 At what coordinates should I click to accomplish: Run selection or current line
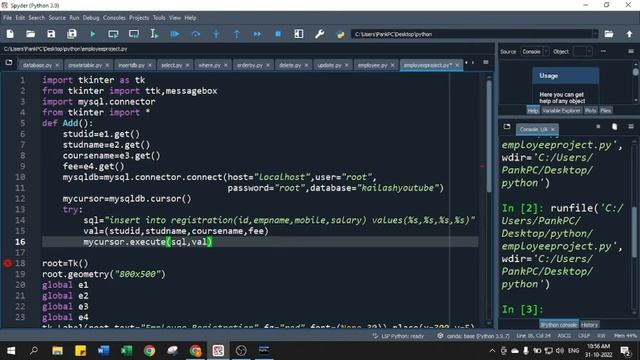click(154, 34)
